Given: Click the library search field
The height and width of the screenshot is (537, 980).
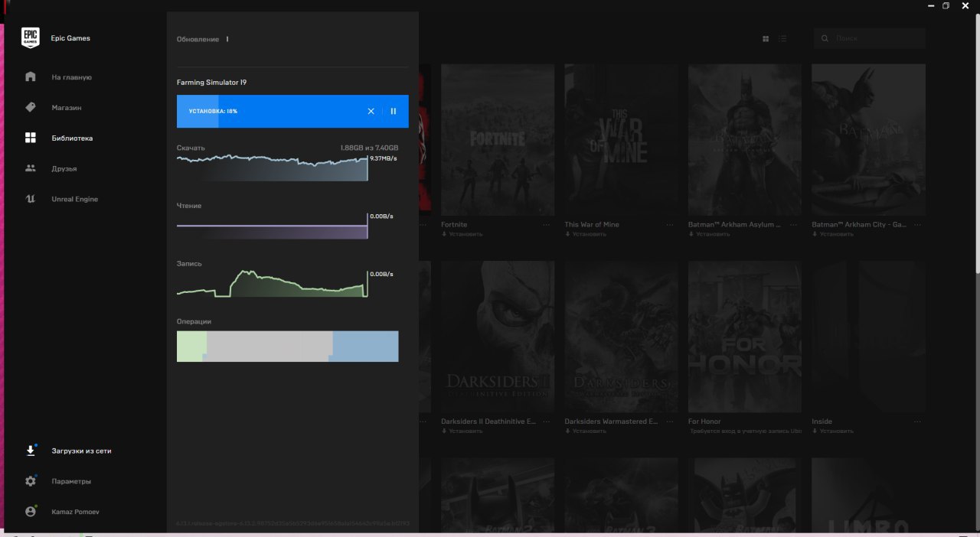Looking at the screenshot, I should pyautogui.click(x=870, y=38).
